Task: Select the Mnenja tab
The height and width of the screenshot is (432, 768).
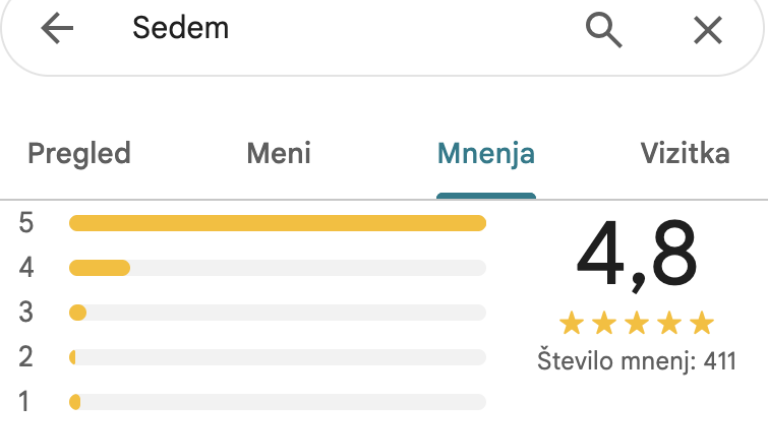Action: click(x=486, y=155)
